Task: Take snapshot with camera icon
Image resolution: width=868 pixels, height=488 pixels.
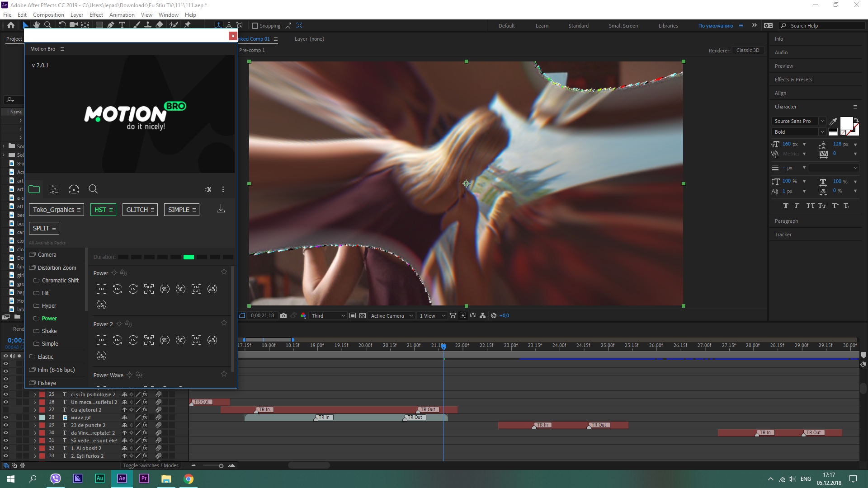Action: pyautogui.click(x=283, y=316)
